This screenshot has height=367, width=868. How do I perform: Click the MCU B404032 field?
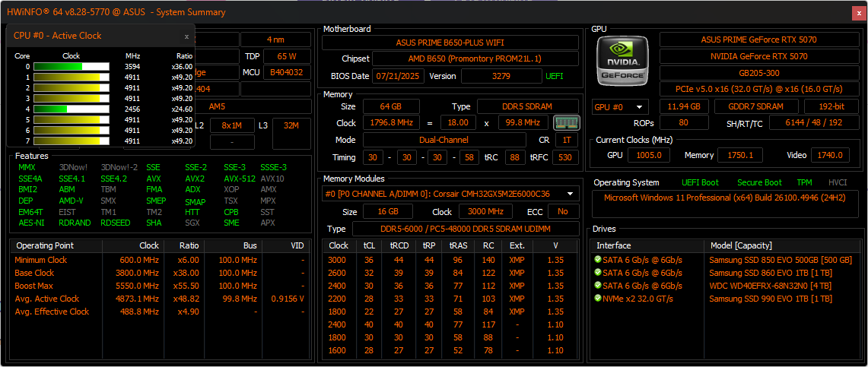287,72
